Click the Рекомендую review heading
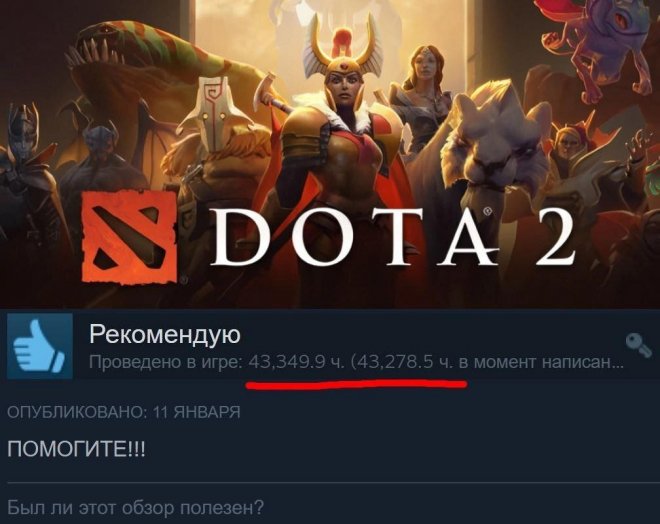 pos(165,335)
